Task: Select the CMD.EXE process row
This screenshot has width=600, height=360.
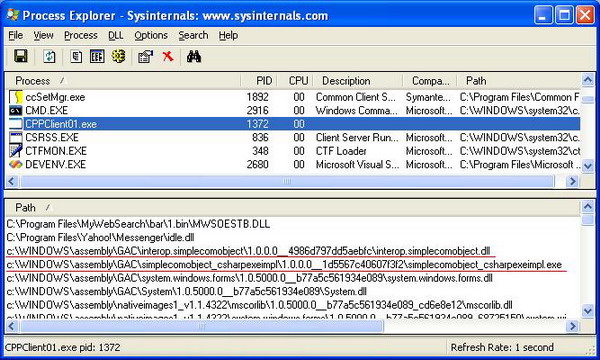Action: [x=293, y=111]
